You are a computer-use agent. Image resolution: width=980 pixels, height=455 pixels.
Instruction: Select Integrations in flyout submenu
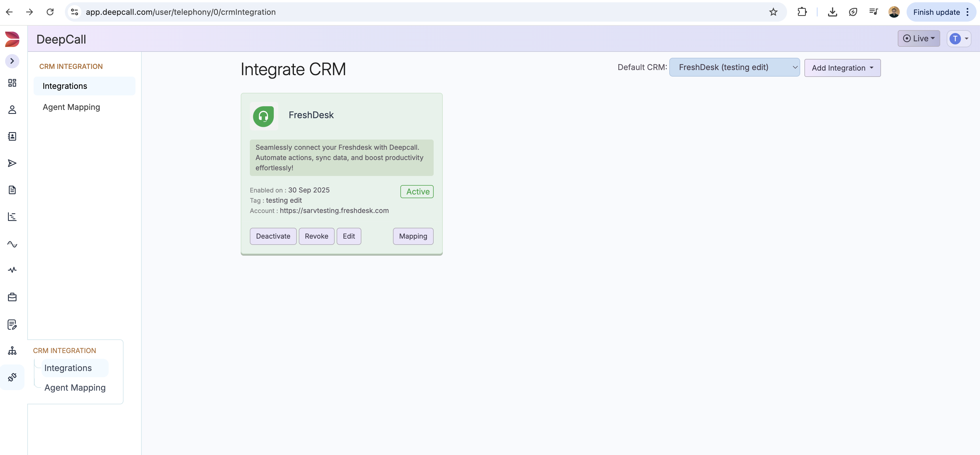68,368
